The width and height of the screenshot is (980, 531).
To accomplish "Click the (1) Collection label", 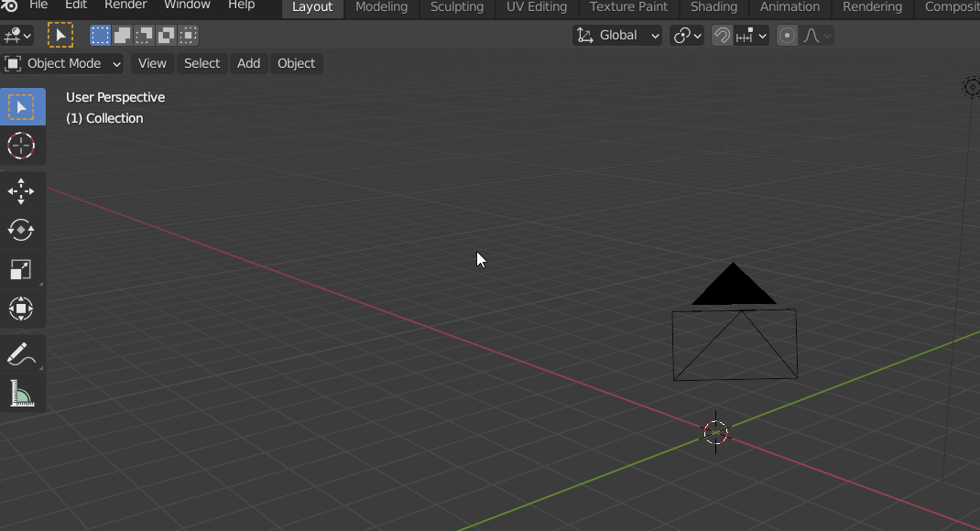I will click(x=105, y=119).
